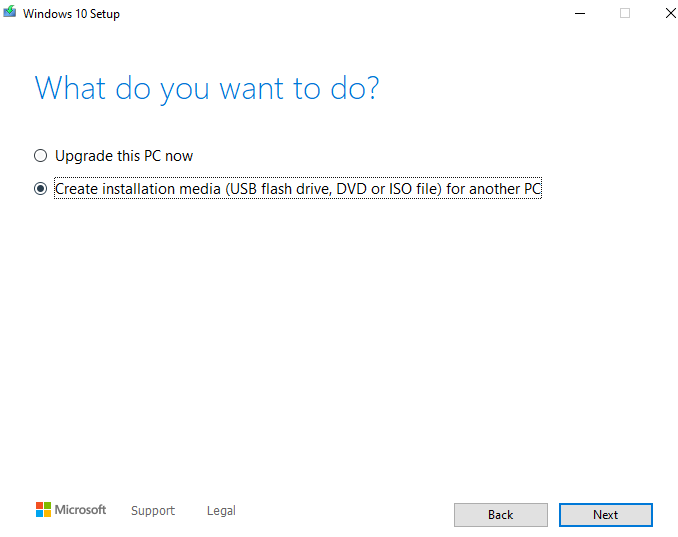The width and height of the screenshot is (678, 537).
Task: Open the Support link
Action: (153, 511)
